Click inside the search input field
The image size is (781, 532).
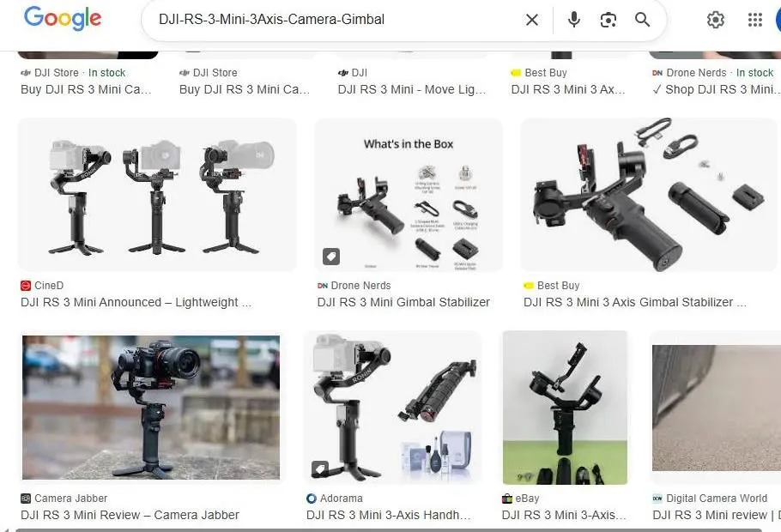(x=343, y=20)
